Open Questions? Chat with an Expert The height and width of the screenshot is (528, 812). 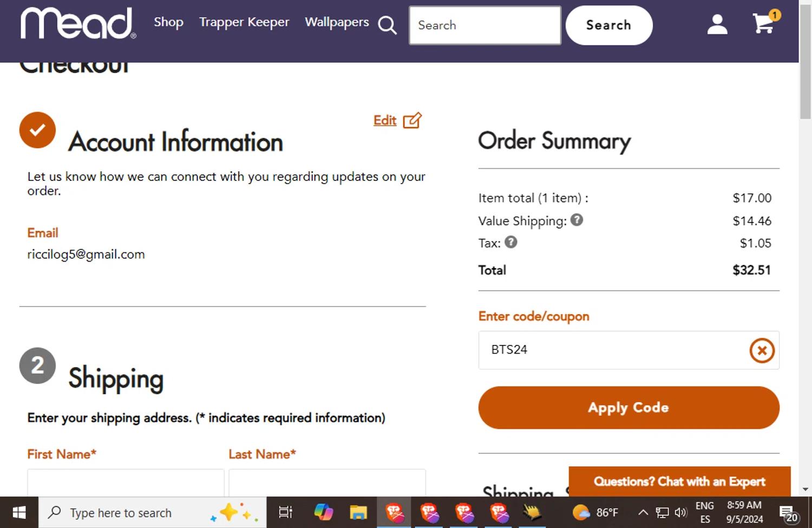tap(679, 481)
